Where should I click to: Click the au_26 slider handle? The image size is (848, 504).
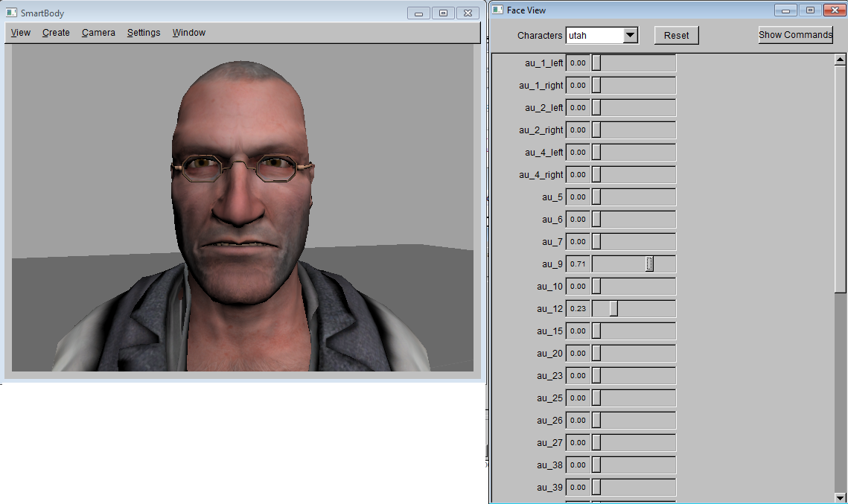pyautogui.click(x=596, y=420)
